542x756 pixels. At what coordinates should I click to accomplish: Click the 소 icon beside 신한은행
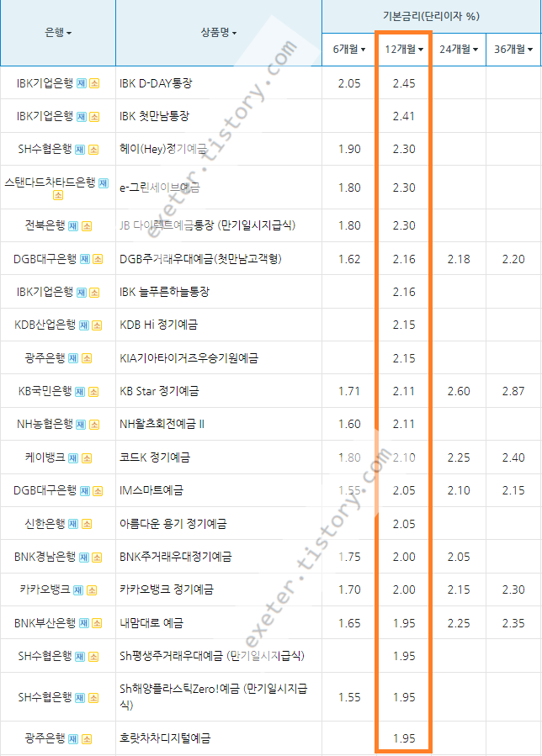click(87, 524)
